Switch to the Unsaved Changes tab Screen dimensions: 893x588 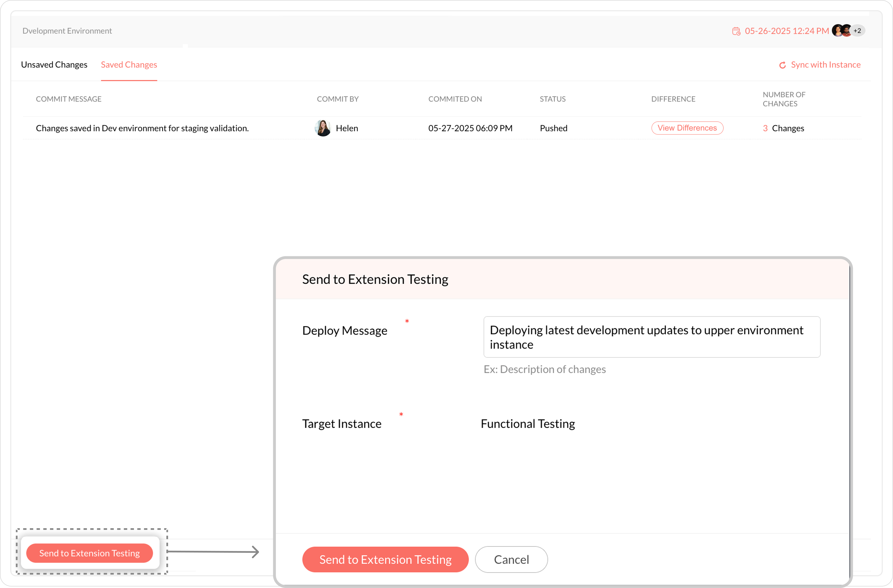[54, 65]
